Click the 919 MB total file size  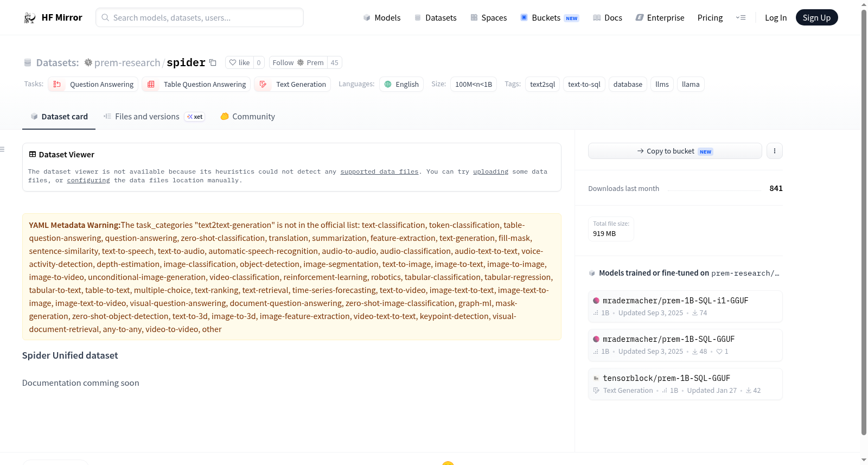coord(604,234)
